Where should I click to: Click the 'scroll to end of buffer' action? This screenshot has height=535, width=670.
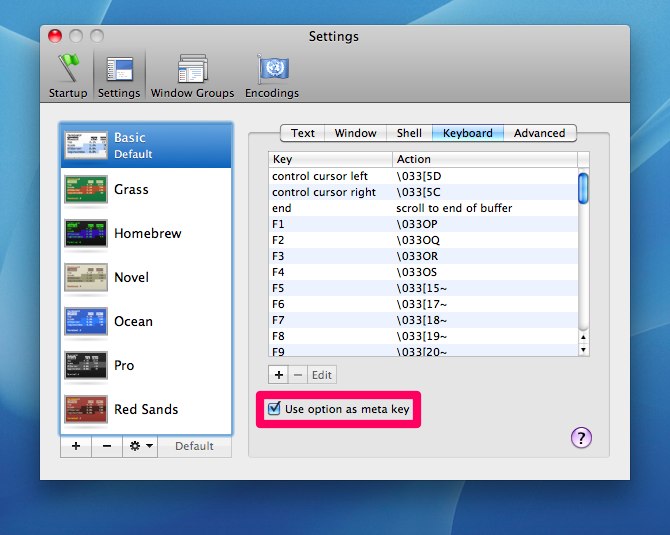pos(454,208)
